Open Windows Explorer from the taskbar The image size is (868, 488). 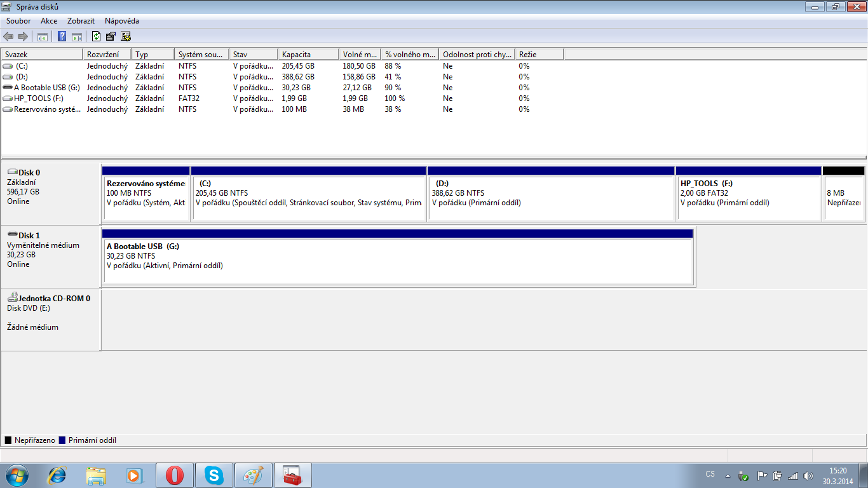[96, 475]
